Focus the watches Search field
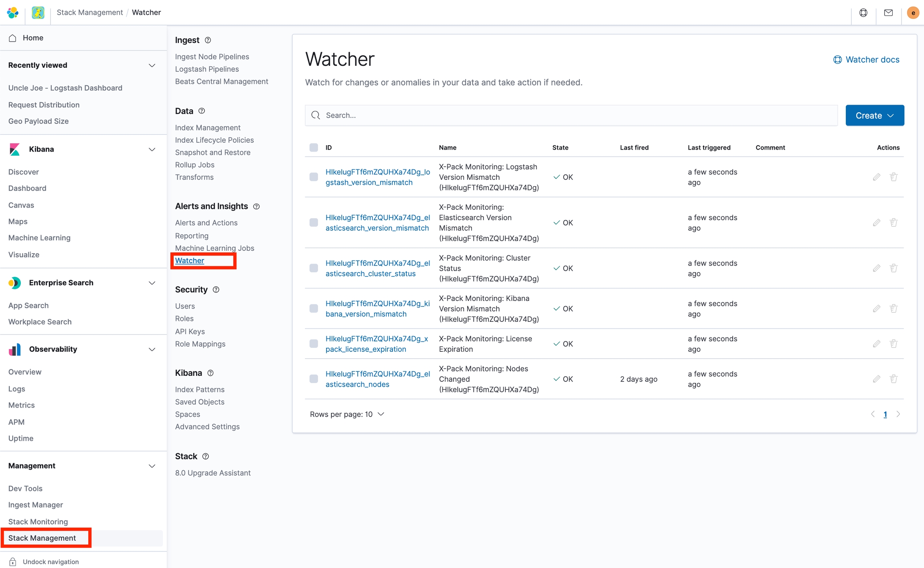 [571, 116]
